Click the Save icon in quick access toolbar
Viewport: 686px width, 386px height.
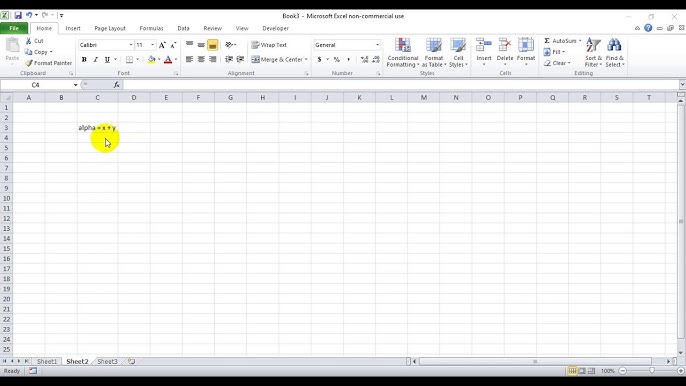[x=18, y=15]
